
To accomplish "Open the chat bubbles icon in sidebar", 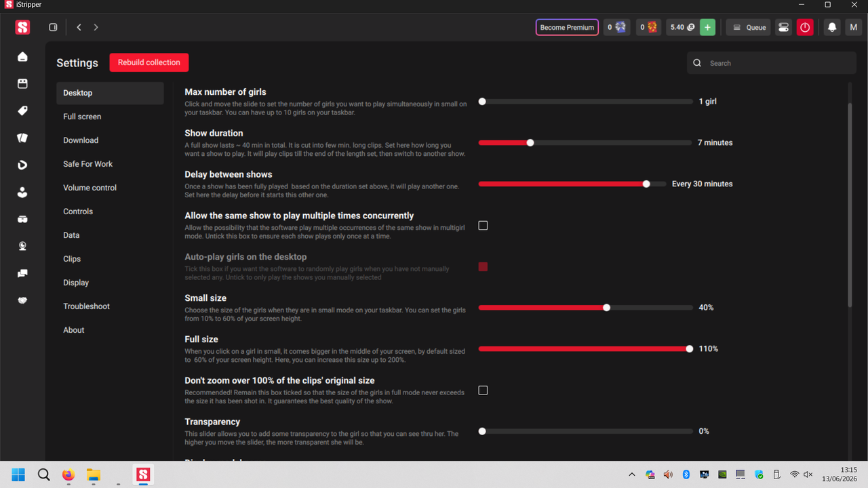I will (22, 274).
